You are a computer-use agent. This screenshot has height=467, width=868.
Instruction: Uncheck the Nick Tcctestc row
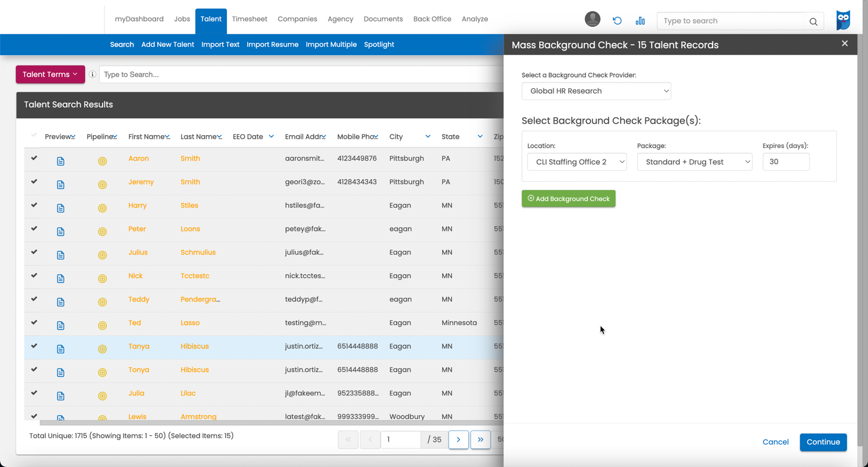pos(34,275)
